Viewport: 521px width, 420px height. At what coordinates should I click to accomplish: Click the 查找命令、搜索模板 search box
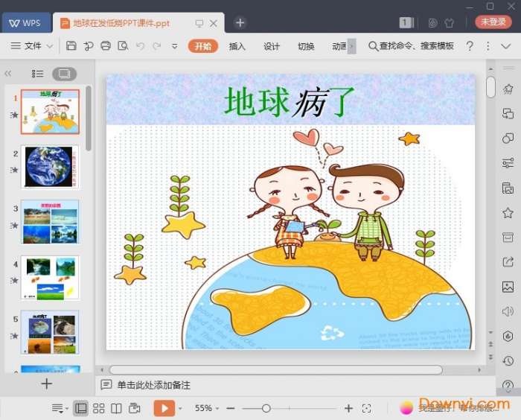(x=412, y=46)
